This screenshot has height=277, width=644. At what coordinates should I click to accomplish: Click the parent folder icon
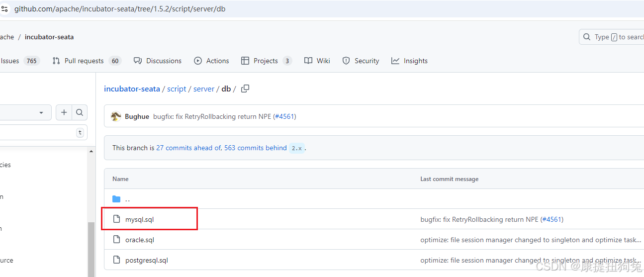(x=116, y=199)
